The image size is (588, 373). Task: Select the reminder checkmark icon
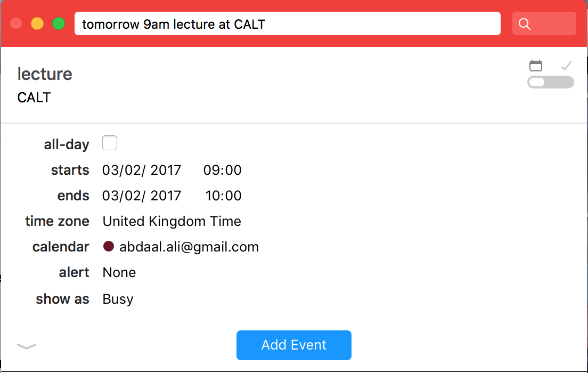pyautogui.click(x=566, y=66)
